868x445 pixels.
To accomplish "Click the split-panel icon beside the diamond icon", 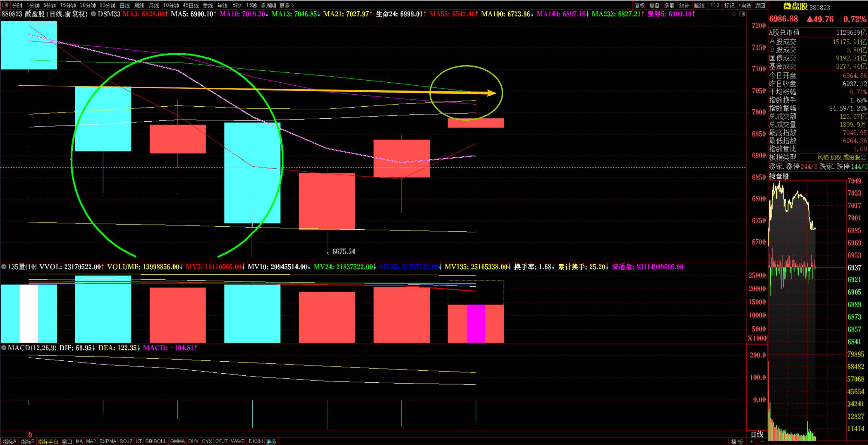I will point(742,14).
